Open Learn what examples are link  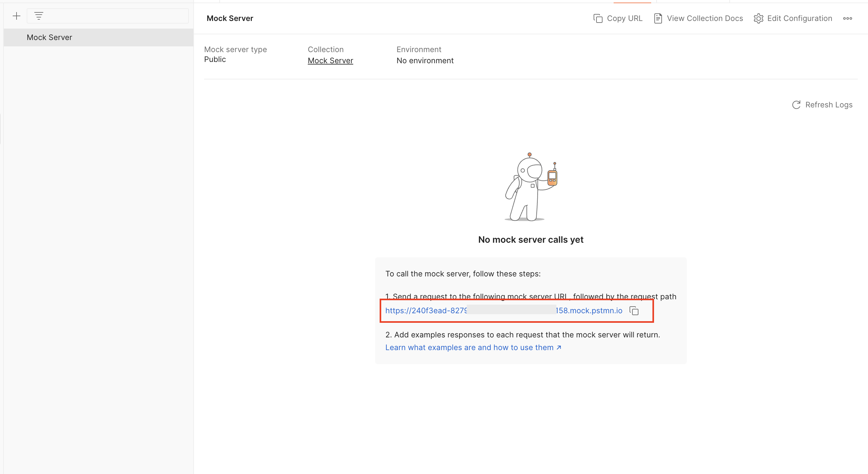pos(469,348)
